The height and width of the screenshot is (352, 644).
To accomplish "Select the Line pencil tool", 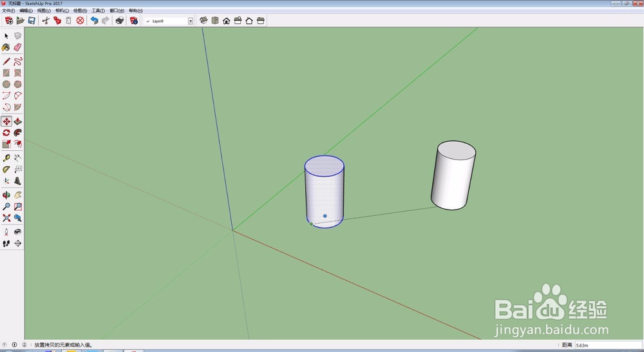I will (6, 62).
